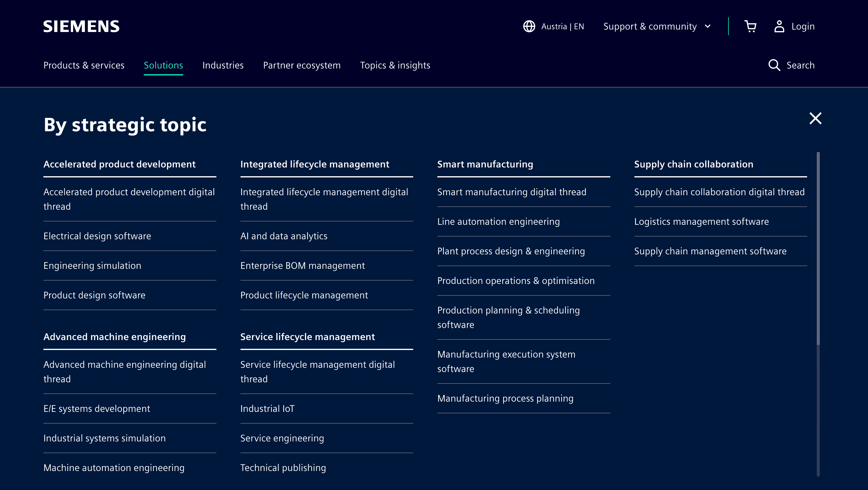
Task: Close the strategic topic menu panel
Action: 815,118
